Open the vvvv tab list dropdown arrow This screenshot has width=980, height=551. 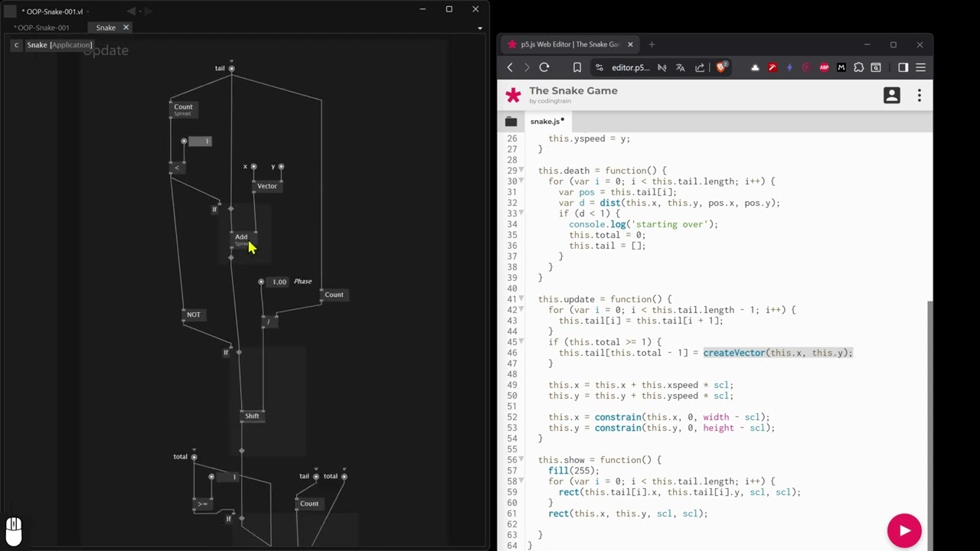click(x=480, y=28)
